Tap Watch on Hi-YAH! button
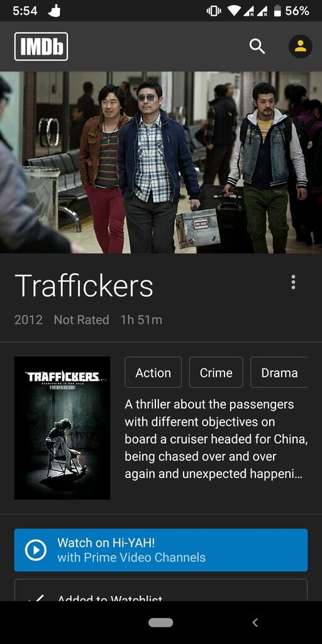The width and height of the screenshot is (322, 644). tap(161, 550)
